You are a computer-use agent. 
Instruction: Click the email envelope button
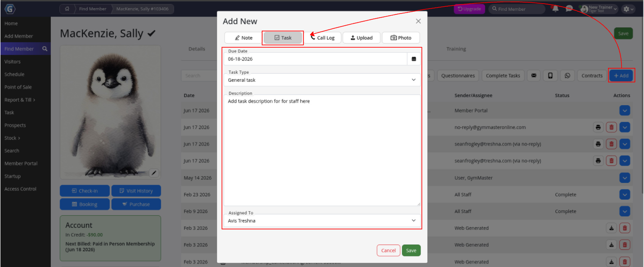533,76
